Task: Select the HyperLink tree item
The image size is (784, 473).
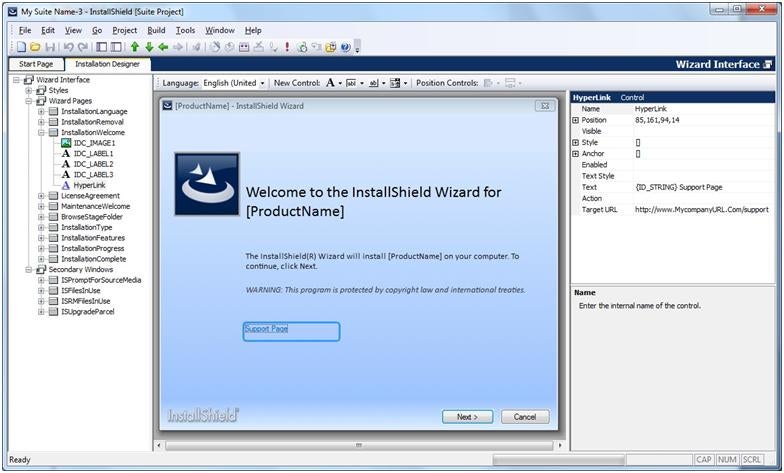Action: 89,186
